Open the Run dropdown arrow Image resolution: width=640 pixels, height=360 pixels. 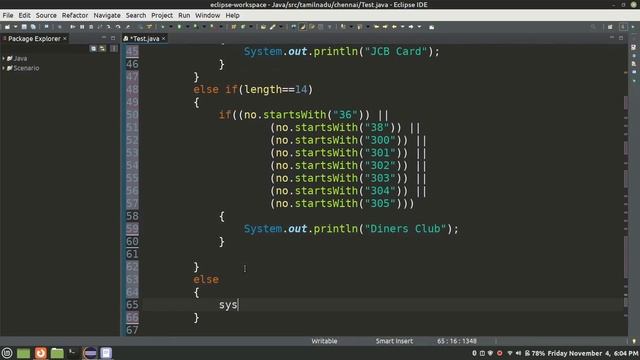tap(188, 27)
